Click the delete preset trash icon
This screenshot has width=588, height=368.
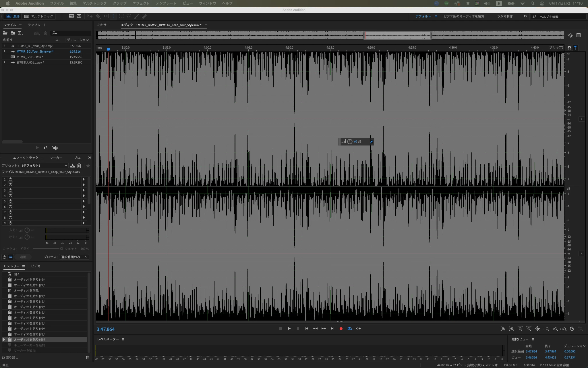pos(79,166)
